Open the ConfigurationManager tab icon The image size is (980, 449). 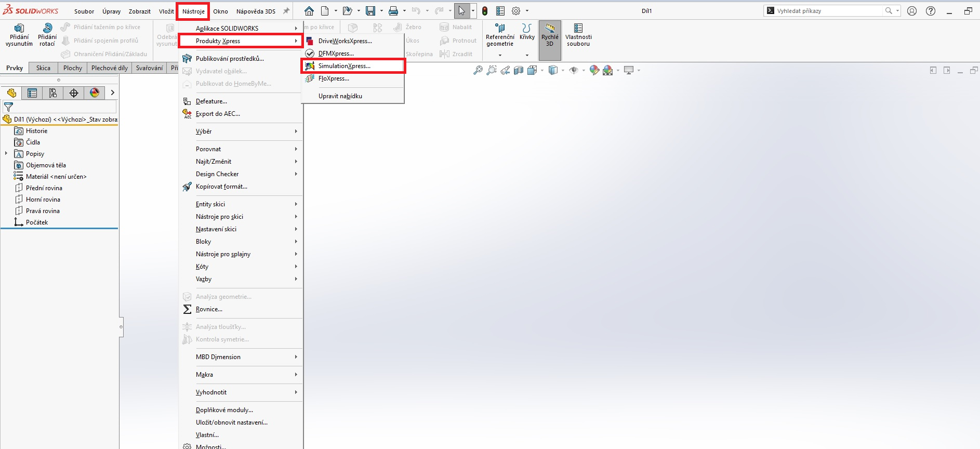(x=53, y=93)
